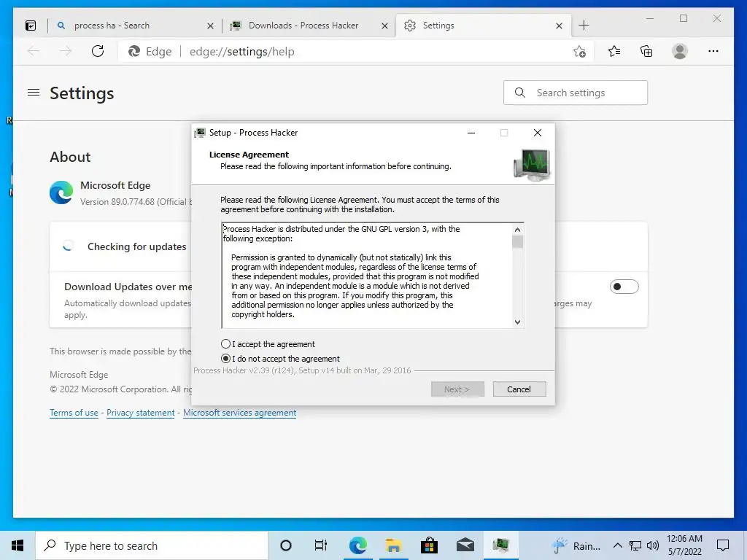This screenshot has width=747, height=560.
Task: Open the notification center icon
Action: click(723, 545)
